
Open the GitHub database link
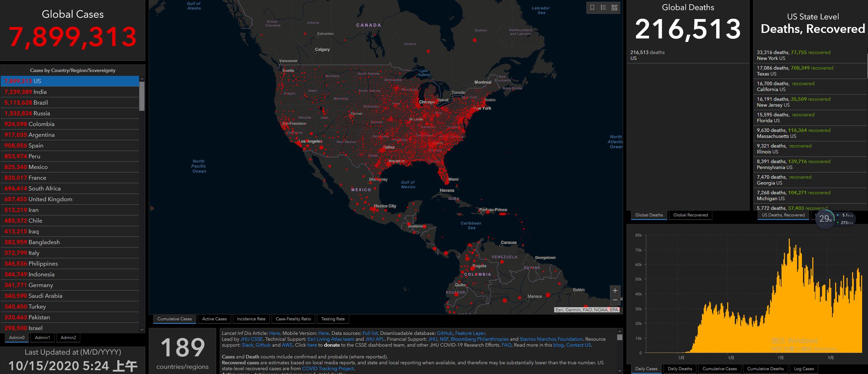click(x=445, y=333)
